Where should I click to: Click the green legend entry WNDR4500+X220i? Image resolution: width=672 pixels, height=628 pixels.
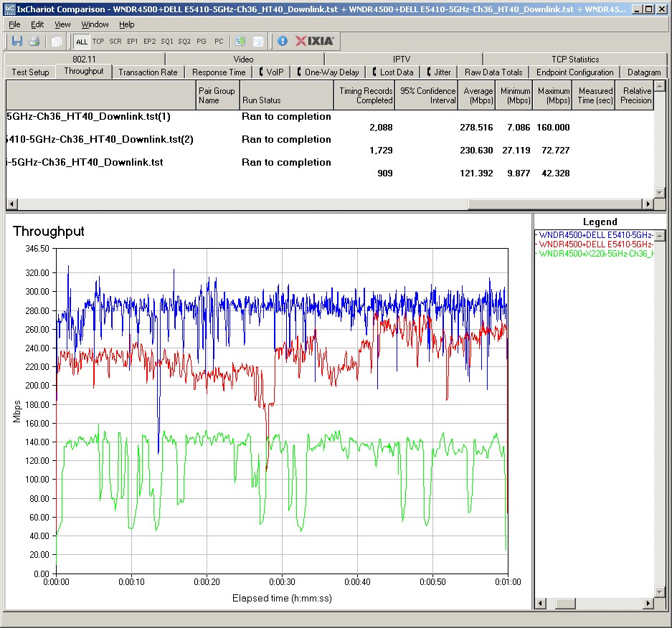[595, 254]
